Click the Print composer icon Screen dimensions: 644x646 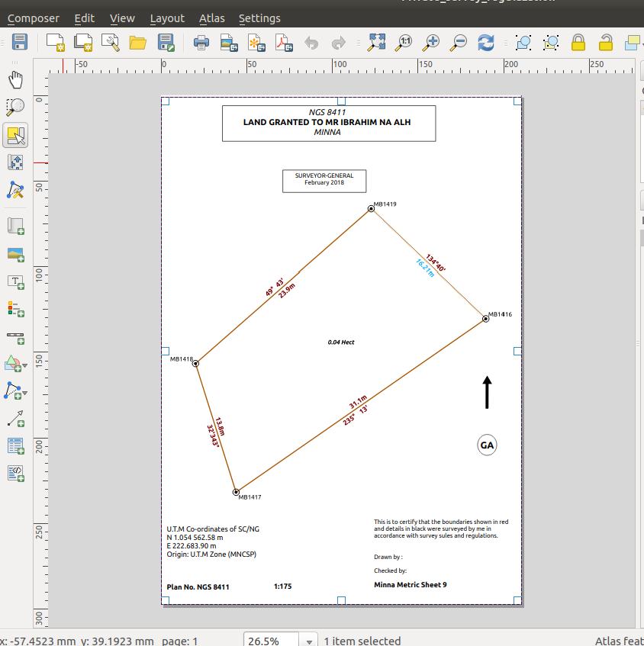coord(201,43)
